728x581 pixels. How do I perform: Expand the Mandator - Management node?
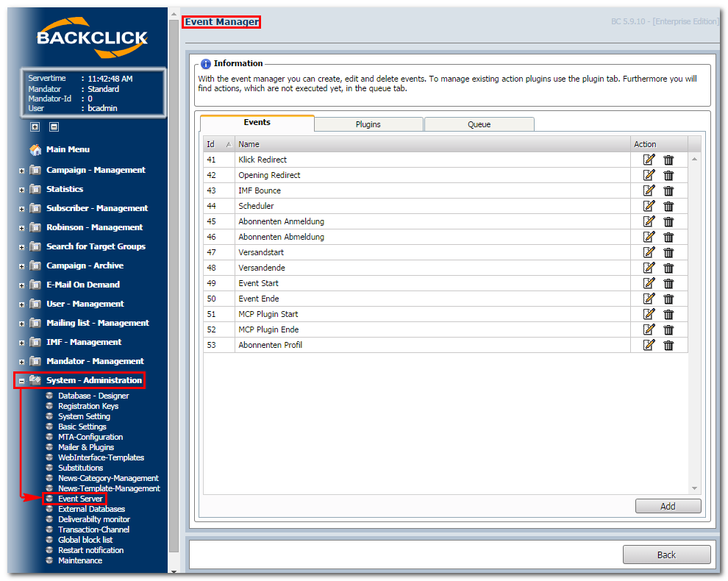pos(21,362)
